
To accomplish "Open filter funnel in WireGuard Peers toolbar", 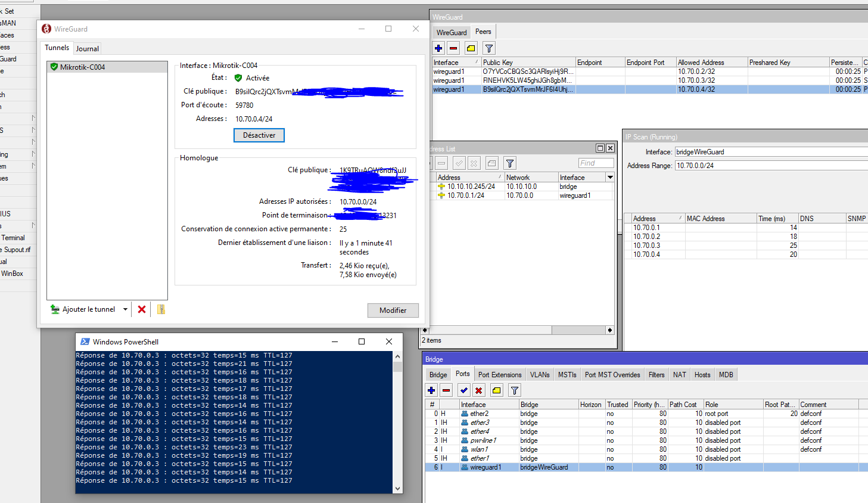I will click(489, 48).
